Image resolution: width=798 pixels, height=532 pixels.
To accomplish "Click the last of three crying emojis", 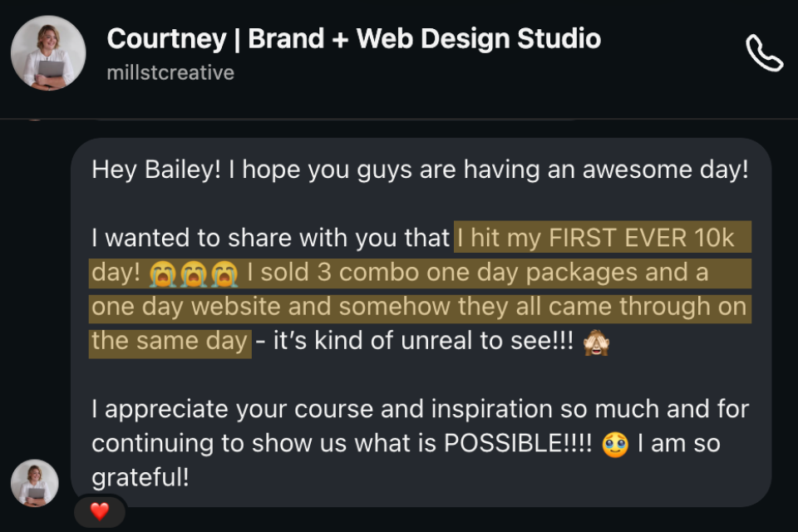I will coord(224,273).
